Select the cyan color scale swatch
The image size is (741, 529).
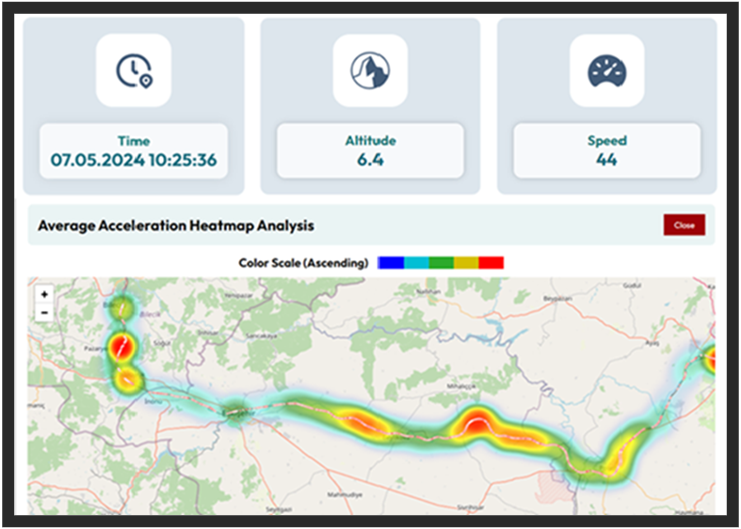click(416, 263)
